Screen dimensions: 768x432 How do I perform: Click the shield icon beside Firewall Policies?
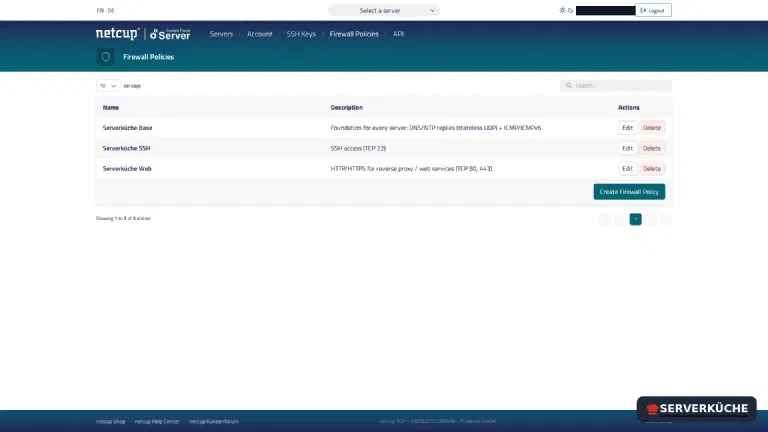point(105,57)
